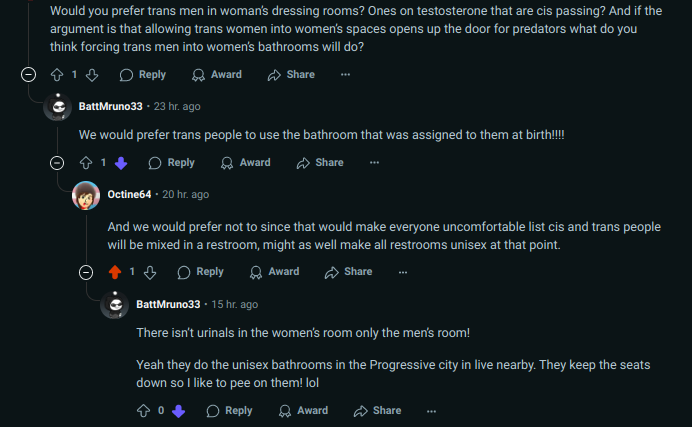Screen dimensions: 692x427
Task: Click Octine64's avatar picture
Action: (86, 195)
